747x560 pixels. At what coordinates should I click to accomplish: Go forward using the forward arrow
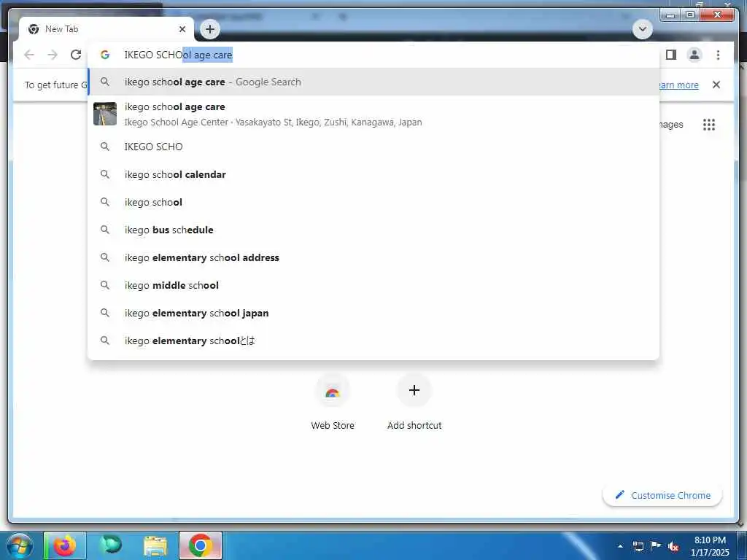tap(53, 55)
